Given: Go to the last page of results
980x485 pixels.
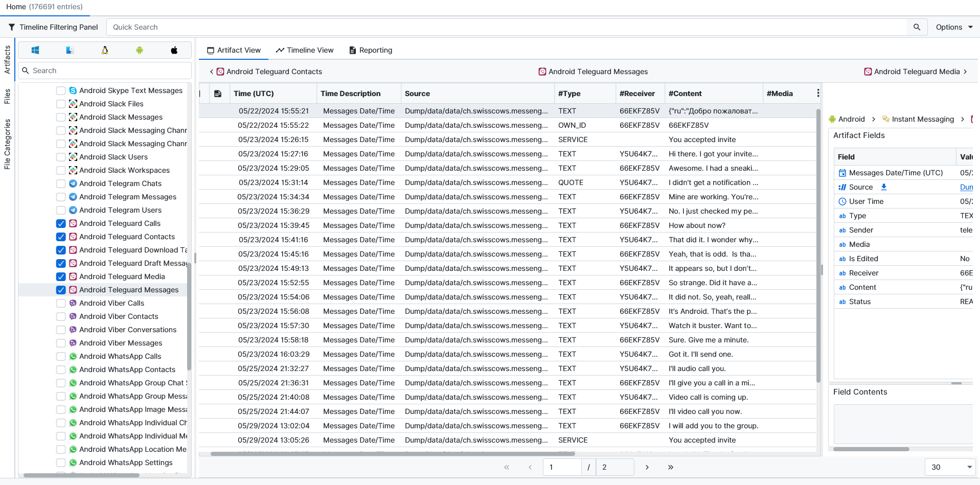Looking at the screenshot, I should point(671,467).
